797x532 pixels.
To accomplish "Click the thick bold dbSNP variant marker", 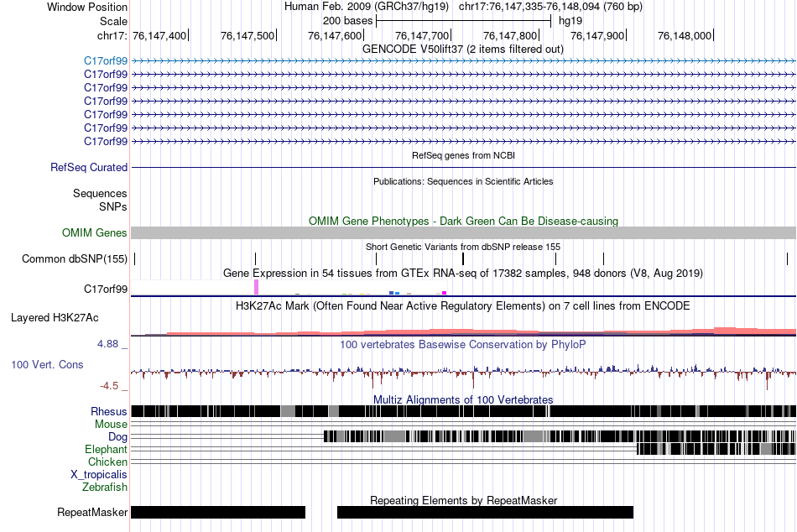I will tap(463, 259).
